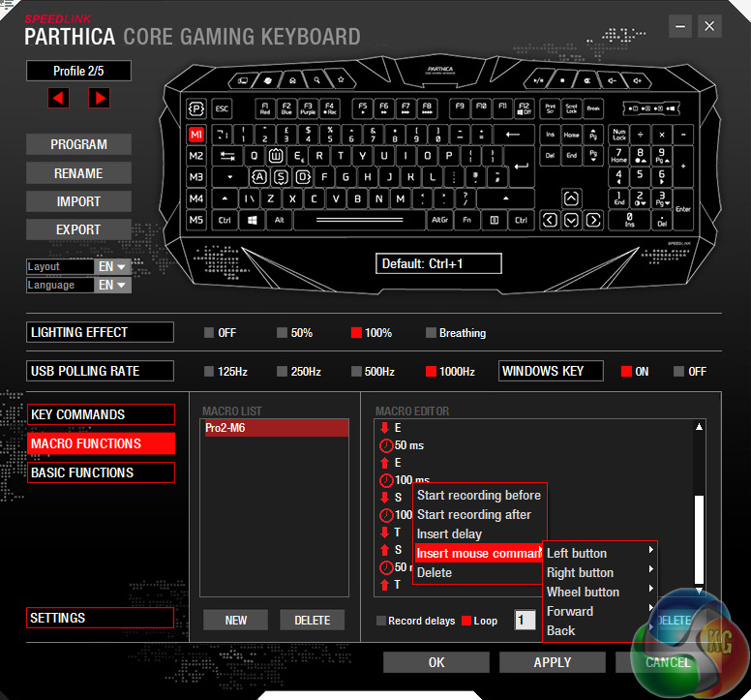Select the M1 macro key on keyboard
This screenshot has width=751, height=700.
pos(196,135)
